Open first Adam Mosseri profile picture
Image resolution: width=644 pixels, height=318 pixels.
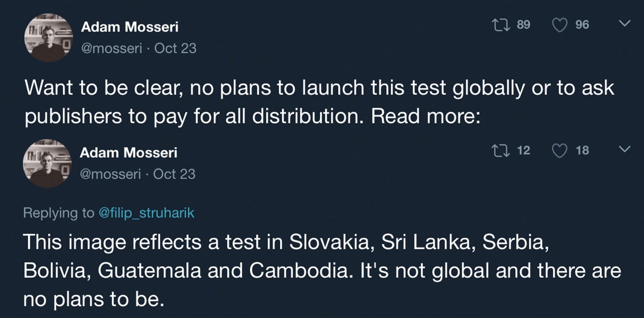click(x=48, y=37)
